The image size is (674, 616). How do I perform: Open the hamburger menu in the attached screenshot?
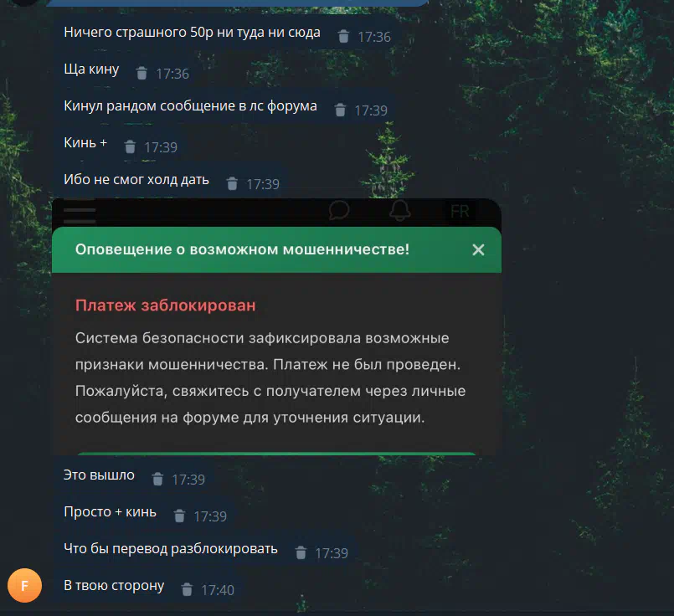point(80,213)
